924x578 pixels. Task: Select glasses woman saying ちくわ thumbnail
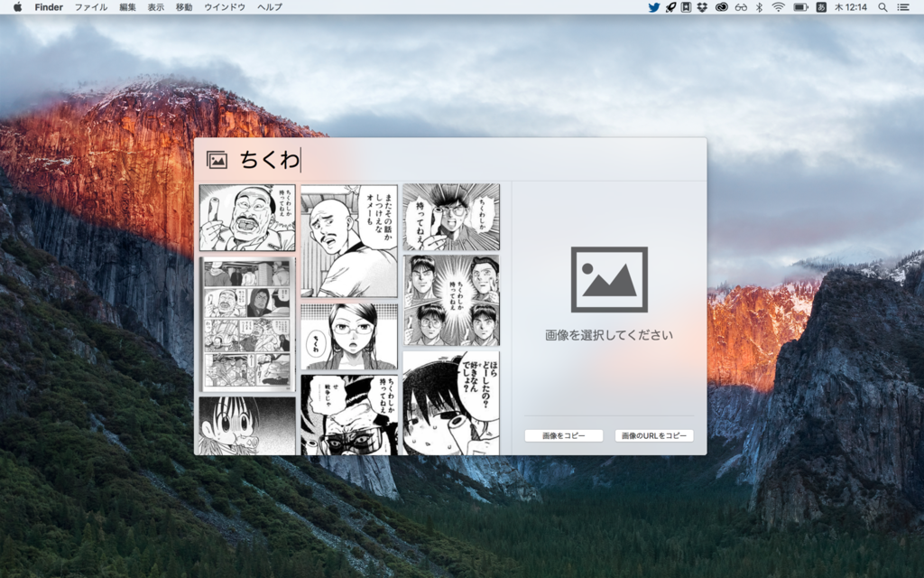(x=349, y=336)
